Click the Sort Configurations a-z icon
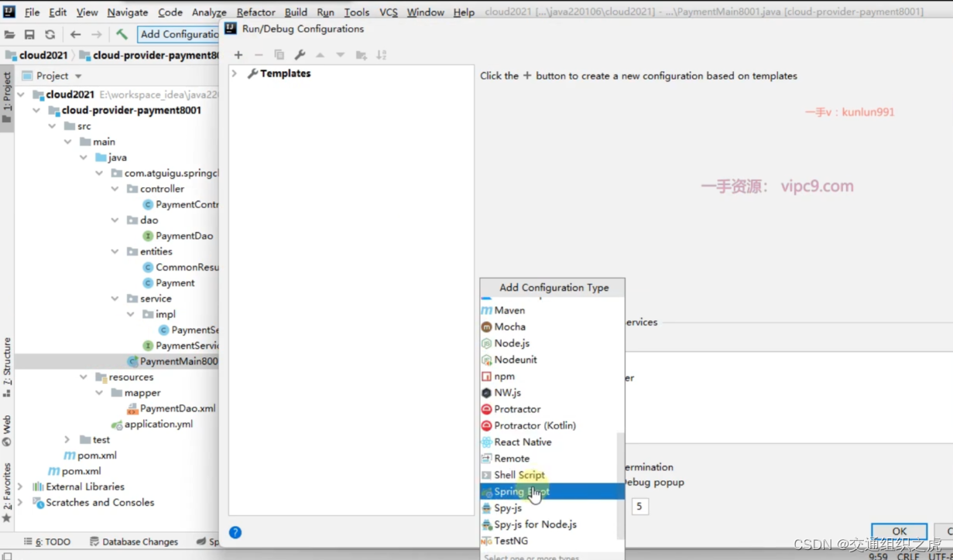The width and height of the screenshot is (953, 560). pyautogui.click(x=381, y=55)
